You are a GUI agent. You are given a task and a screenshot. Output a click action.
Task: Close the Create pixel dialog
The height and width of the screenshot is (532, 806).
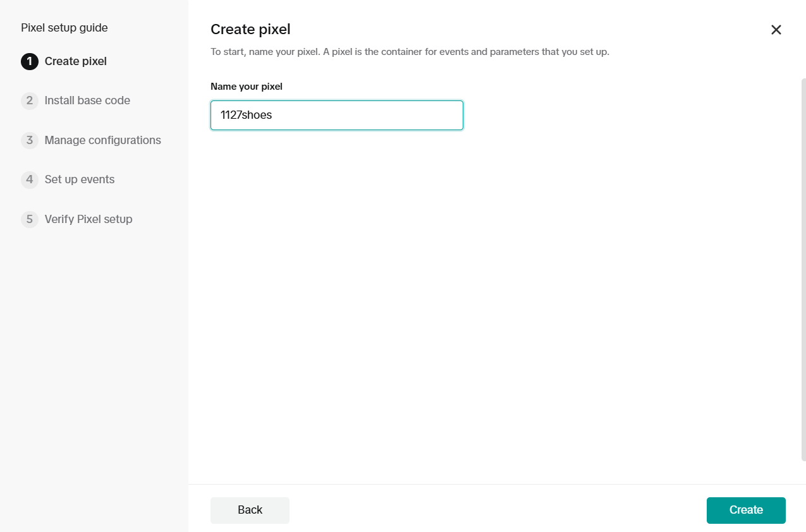[x=776, y=30]
